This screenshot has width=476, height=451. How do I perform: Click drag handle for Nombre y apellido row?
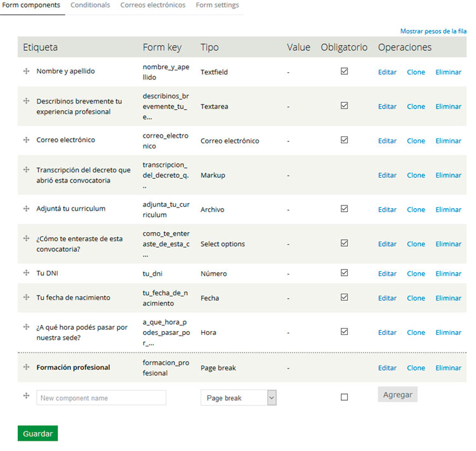[26, 71]
